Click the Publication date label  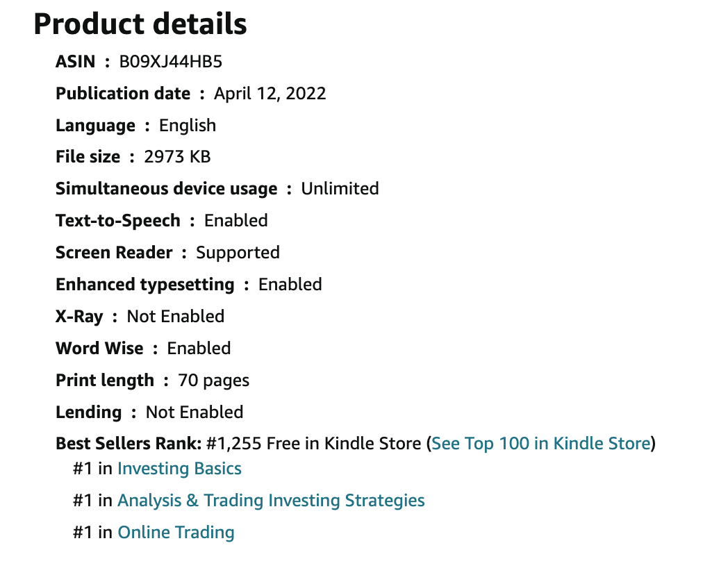123,94
